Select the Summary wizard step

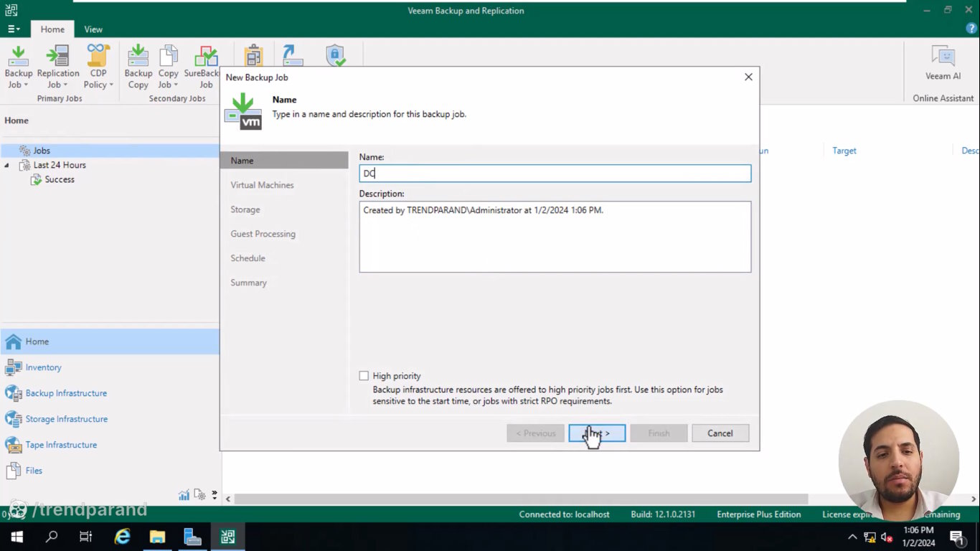point(248,283)
